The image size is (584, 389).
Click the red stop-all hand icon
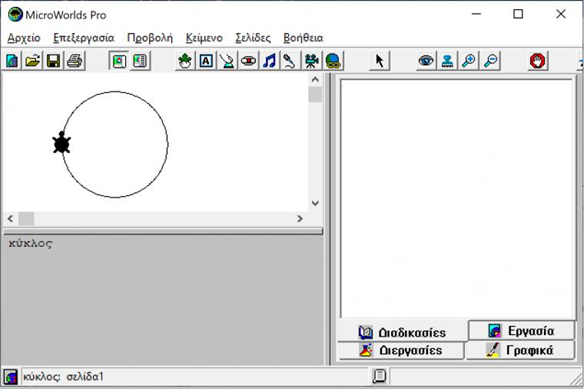tap(537, 61)
